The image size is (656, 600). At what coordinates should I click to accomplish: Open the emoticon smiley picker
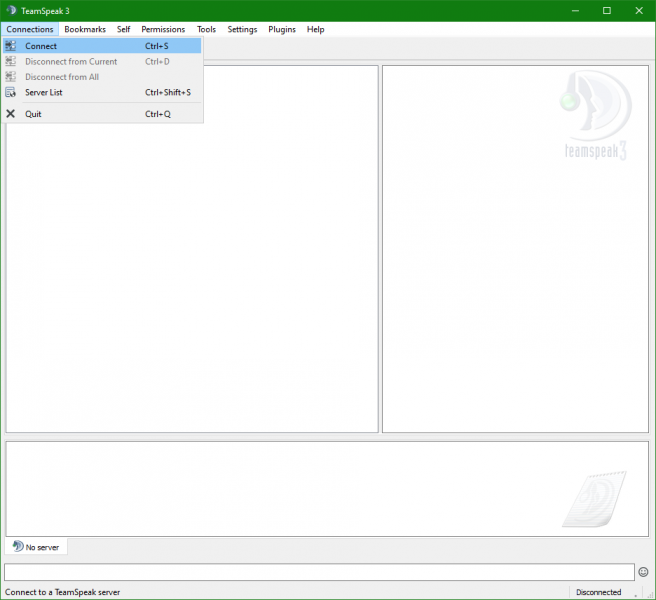tap(643, 572)
